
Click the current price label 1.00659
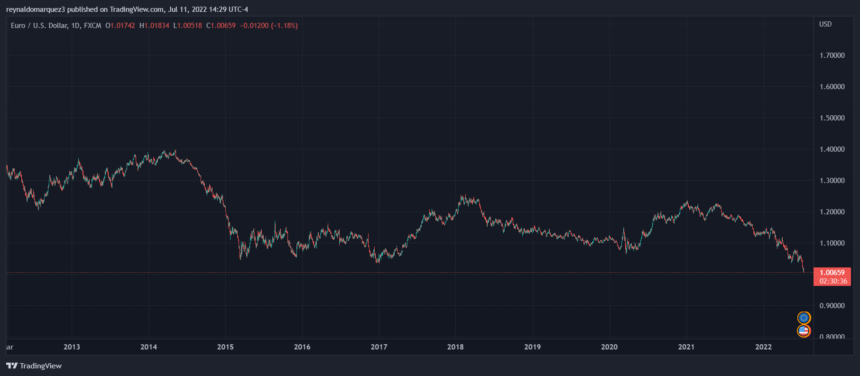pos(833,272)
